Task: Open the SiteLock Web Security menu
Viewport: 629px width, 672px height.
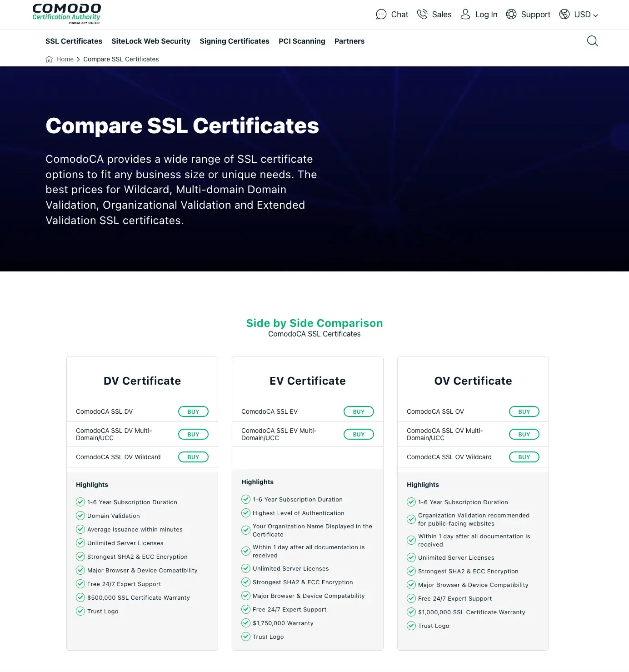Action: point(151,41)
